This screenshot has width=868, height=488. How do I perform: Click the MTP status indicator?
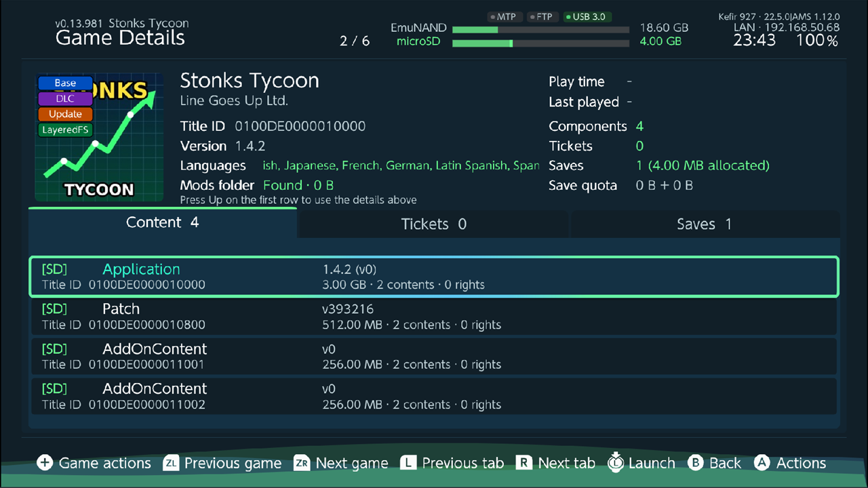tap(505, 17)
